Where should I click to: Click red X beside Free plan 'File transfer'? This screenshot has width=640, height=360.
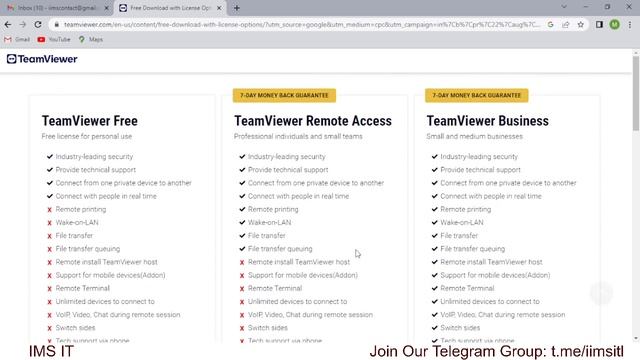(x=49, y=236)
